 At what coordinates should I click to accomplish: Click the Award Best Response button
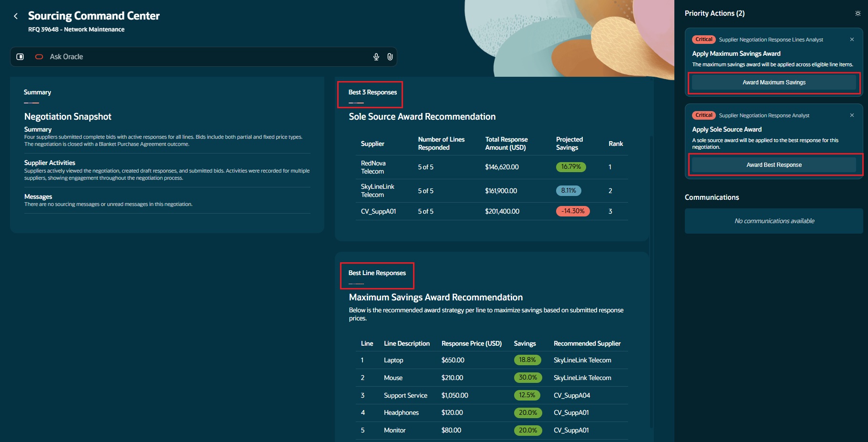point(774,165)
